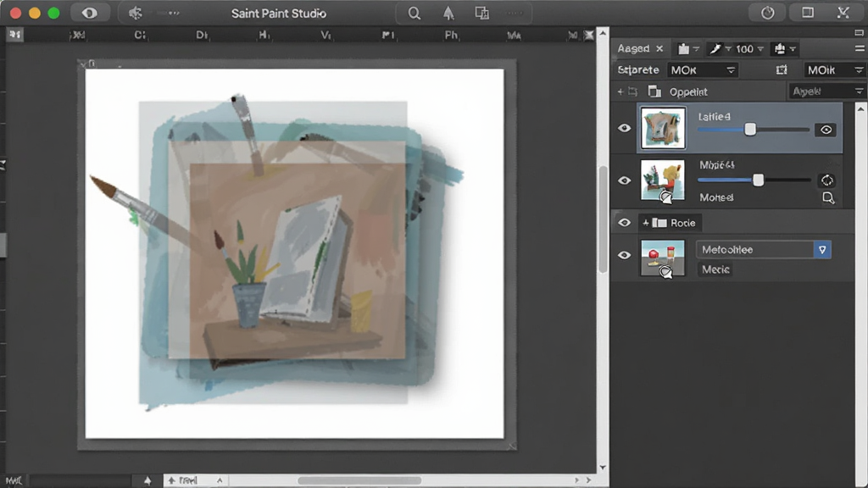868x488 pixels.
Task: Select the arrow pointer tool in title bar
Action: [x=448, y=14]
